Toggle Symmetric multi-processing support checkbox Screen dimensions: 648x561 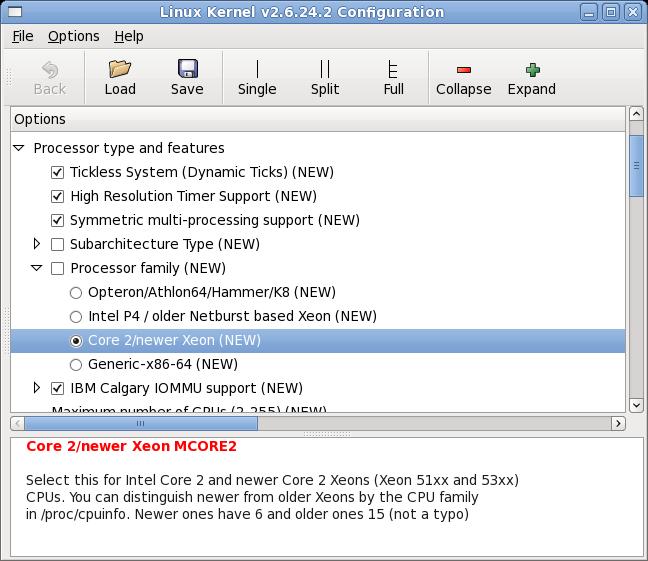57,220
